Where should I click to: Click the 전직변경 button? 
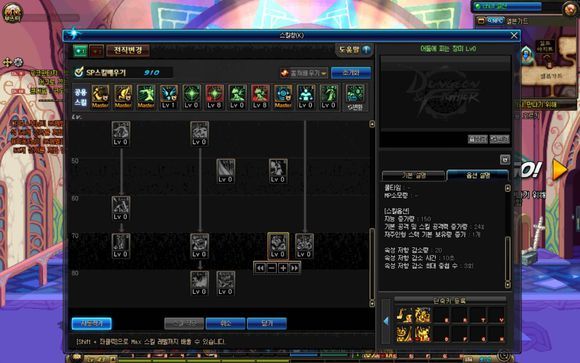pyautogui.click(x=128, y=50)
